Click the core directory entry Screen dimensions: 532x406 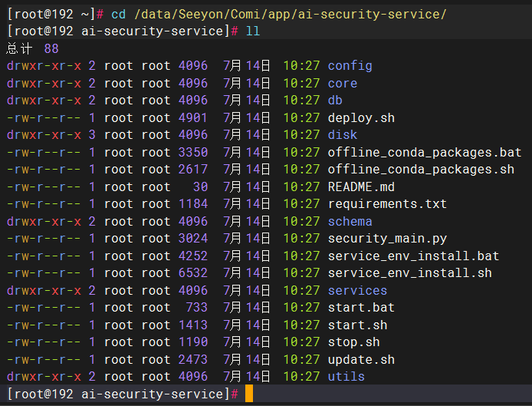[x=342, y=83]
